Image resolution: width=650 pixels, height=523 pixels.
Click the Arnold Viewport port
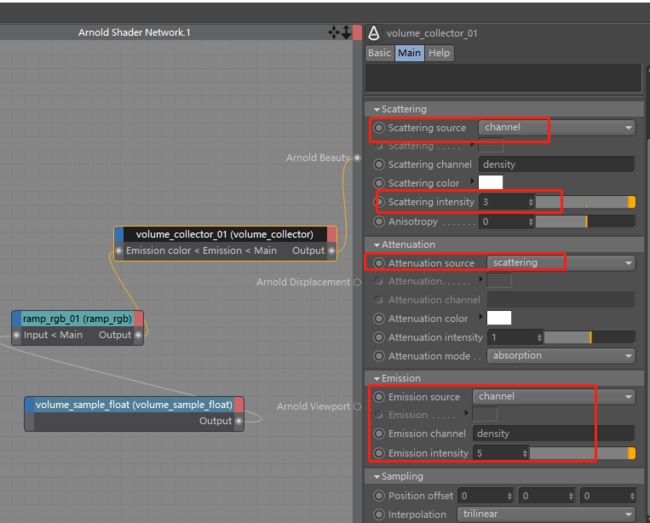(x=357, y=407)
